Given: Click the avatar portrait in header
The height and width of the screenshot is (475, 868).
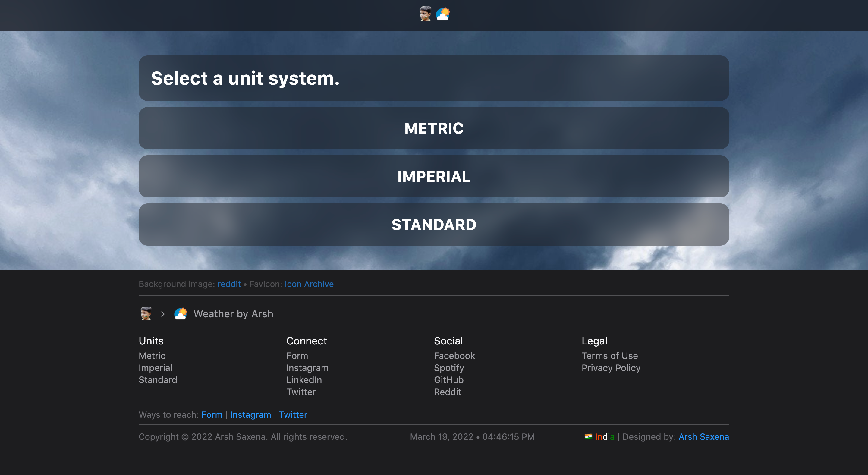Looking at the screenshot, I should pyautogui.click(x=425, y=14).
